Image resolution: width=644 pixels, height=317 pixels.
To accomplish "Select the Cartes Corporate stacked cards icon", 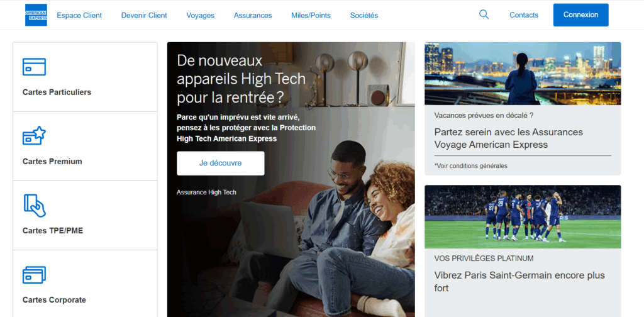I will 34,275.
